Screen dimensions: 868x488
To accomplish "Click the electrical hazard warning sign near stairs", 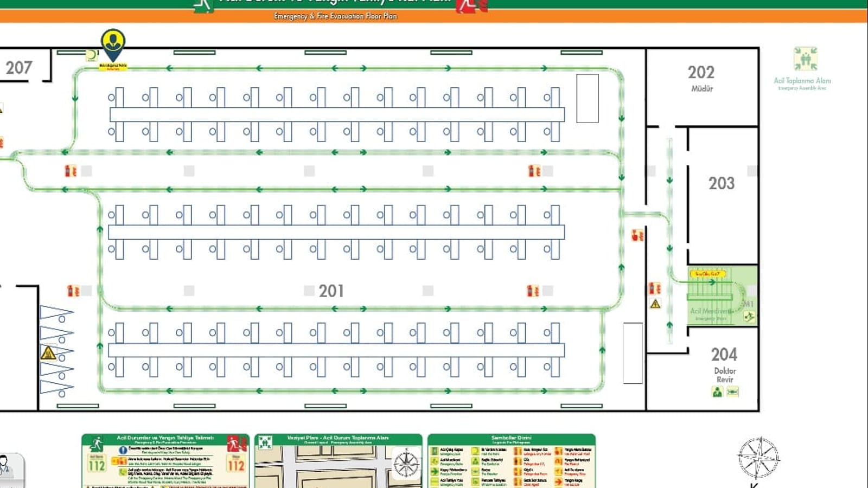I will (655, 304).
